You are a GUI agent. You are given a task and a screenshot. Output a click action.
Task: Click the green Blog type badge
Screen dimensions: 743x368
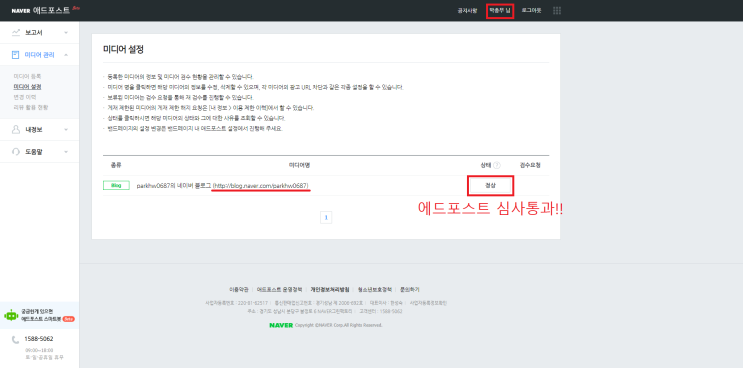tap(116, 186)
